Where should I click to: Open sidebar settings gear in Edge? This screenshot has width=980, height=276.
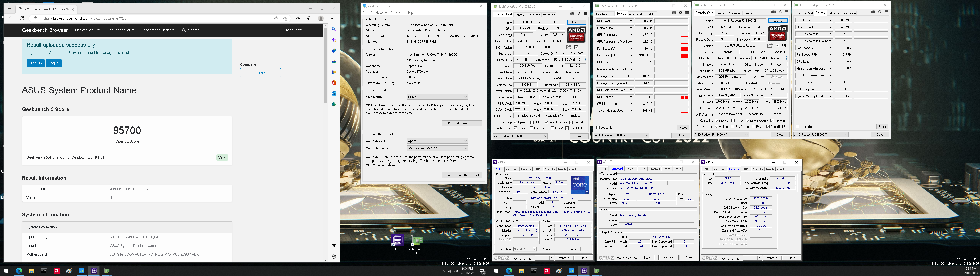(334, 257)
